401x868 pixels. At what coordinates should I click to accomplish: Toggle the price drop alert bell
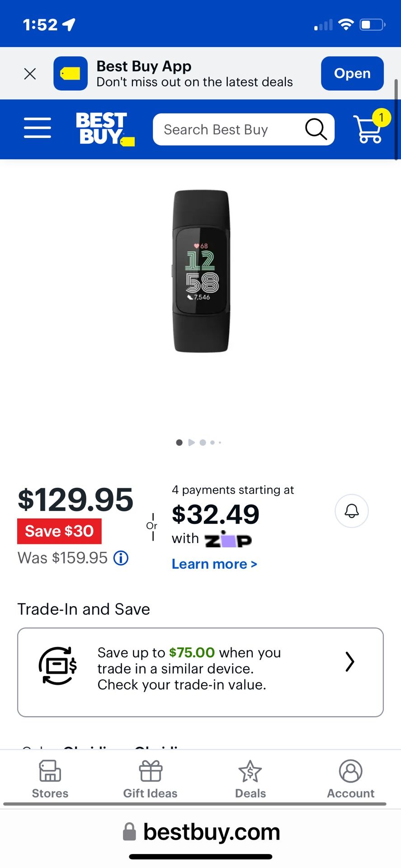[351, 511]
